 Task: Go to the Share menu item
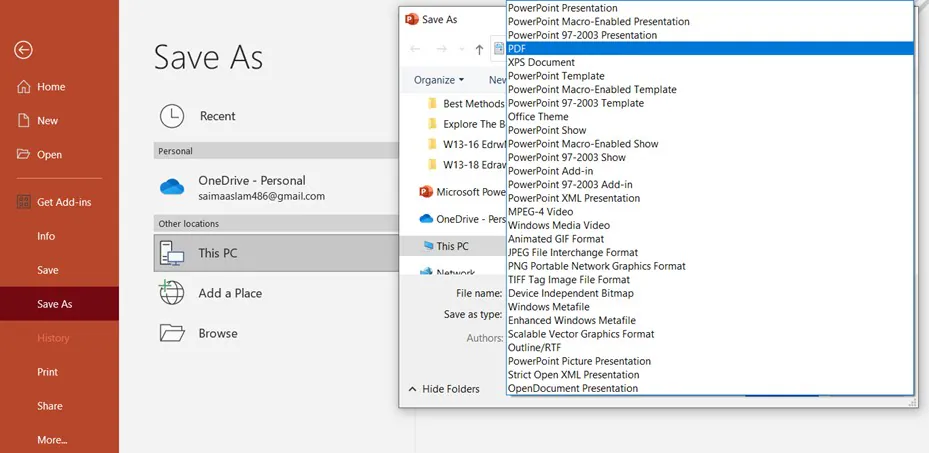[x=50, y=406]
